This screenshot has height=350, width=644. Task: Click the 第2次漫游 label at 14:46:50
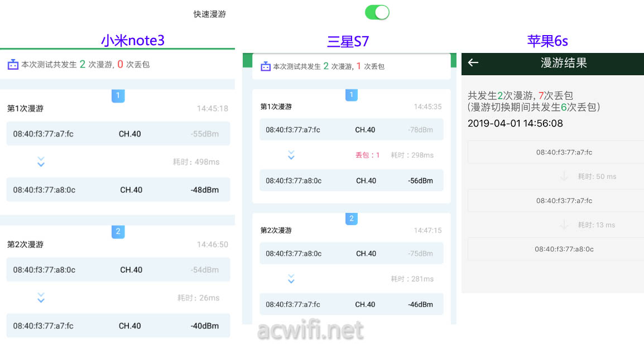(x=25, y=244)
